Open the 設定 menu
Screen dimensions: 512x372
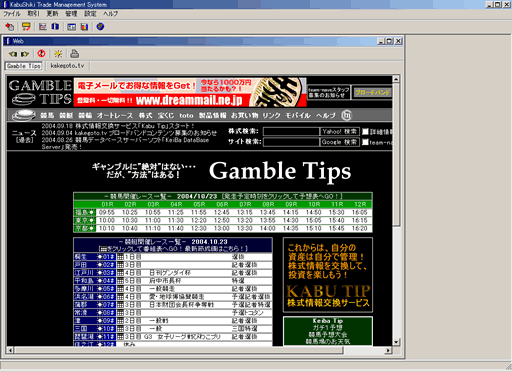90,14
